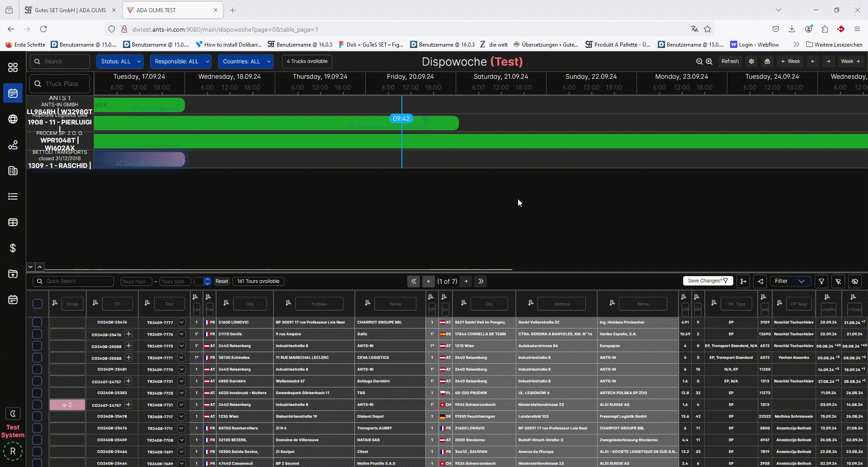
Task: Open a new browser tab
Action: [232, 10]
